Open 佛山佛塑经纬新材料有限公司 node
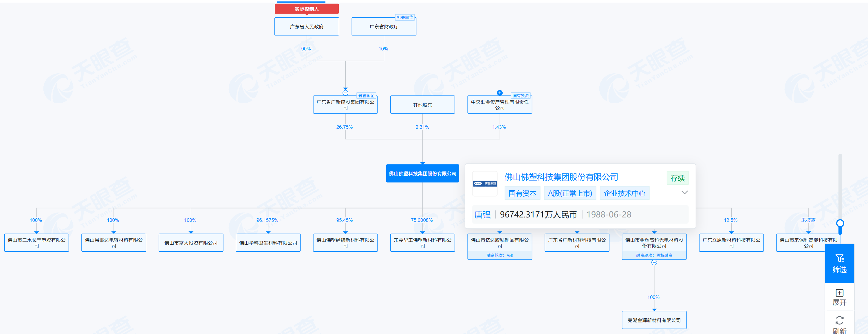 (x=345, y=243)
